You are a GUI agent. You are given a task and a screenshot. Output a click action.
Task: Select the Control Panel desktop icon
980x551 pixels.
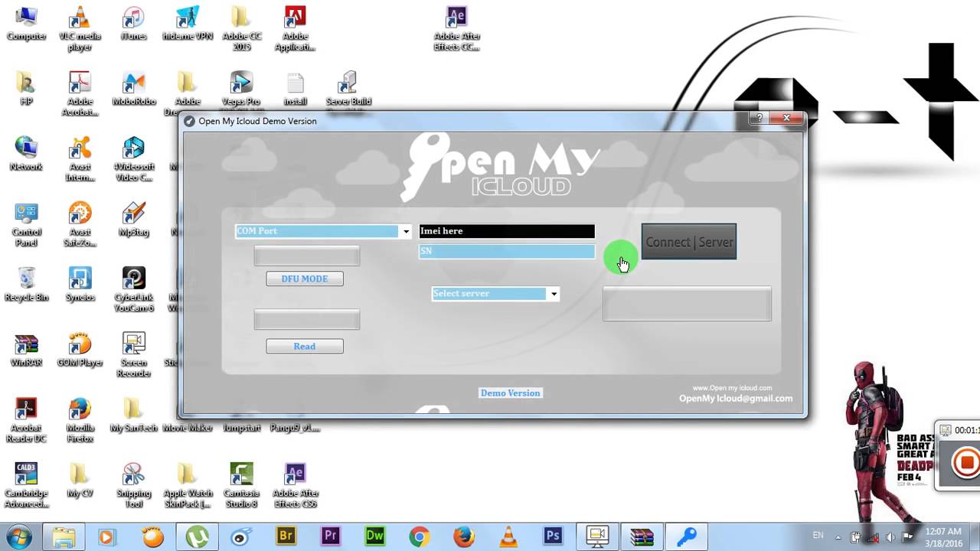tap(26, 224)
